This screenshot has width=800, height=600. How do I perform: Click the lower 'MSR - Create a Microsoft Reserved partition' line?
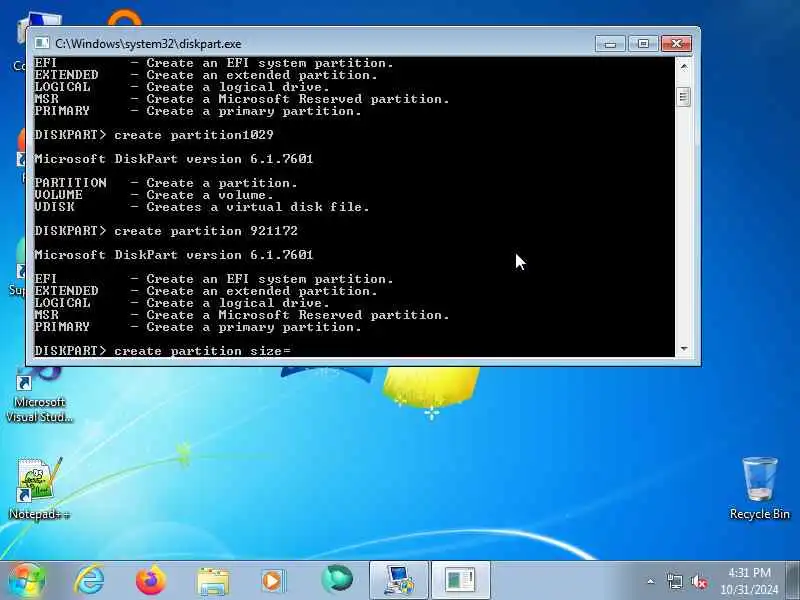pyautogui.click(x=242, y=315)
